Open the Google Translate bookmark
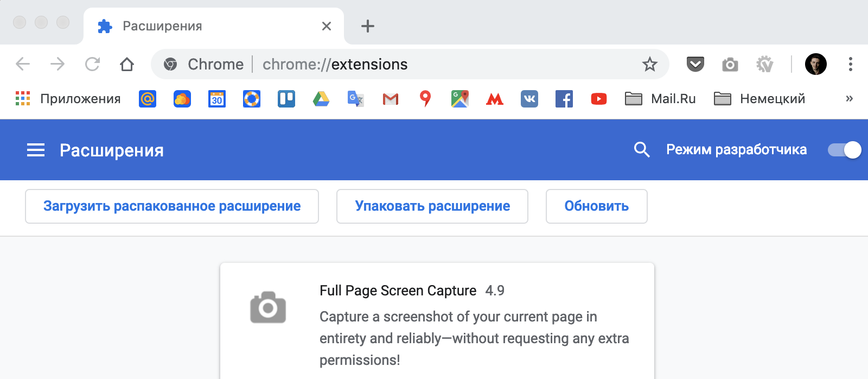Image resolution: width=868 pixels, height=379 pixels. tap(356, 99)
